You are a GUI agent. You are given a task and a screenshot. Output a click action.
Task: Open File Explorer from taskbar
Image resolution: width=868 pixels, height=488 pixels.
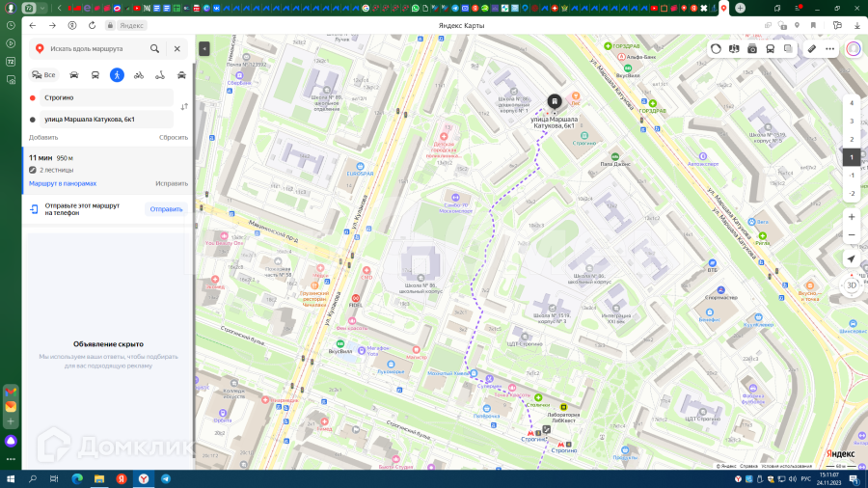99,479
